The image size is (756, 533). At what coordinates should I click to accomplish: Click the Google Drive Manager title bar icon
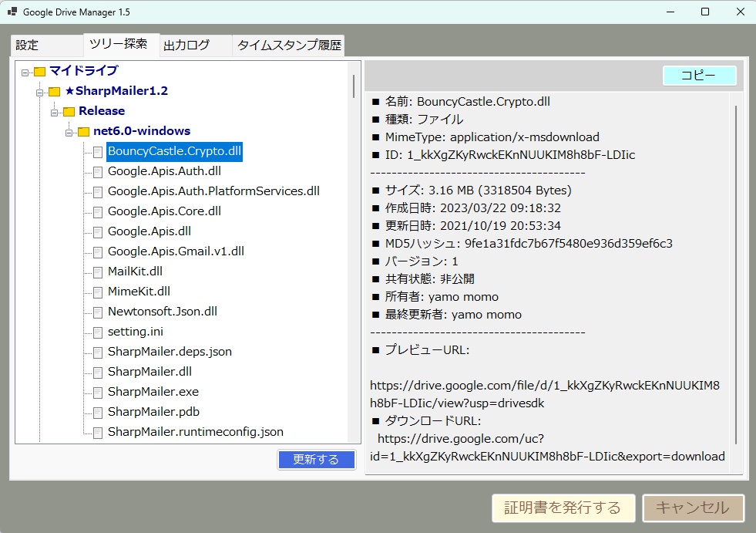point(12,12)
